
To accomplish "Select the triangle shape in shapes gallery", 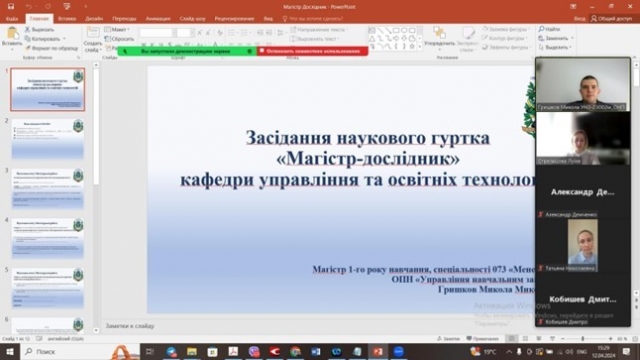I will point(372,39).
